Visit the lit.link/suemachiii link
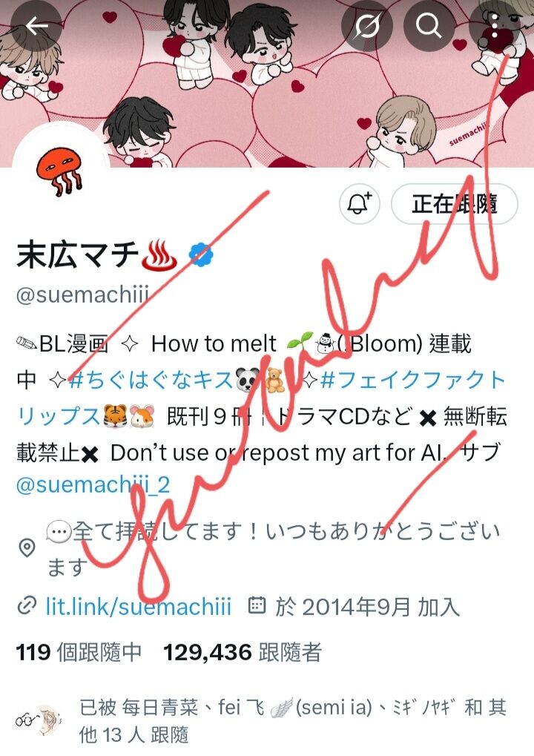 pos(138,606)
